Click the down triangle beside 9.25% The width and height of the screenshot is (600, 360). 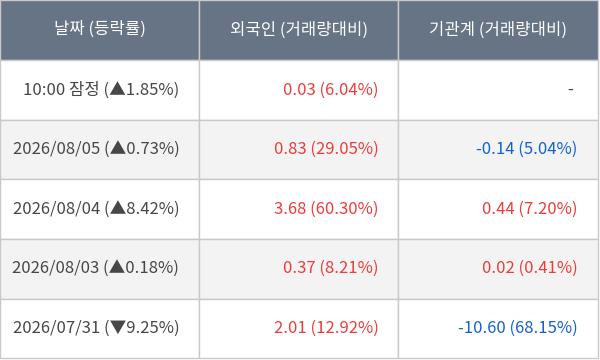pos(118,327)
